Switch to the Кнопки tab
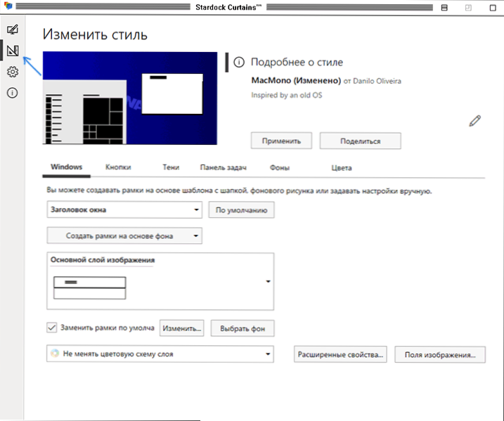This screenshot has height=421, width=504. coord(118,167)
